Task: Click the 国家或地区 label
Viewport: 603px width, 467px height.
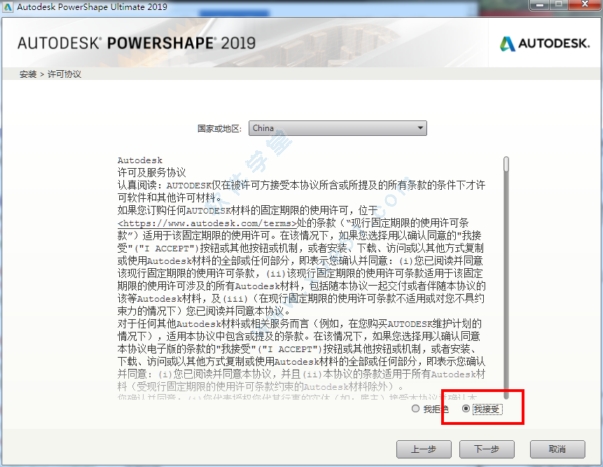Action: tap(220, 128)
